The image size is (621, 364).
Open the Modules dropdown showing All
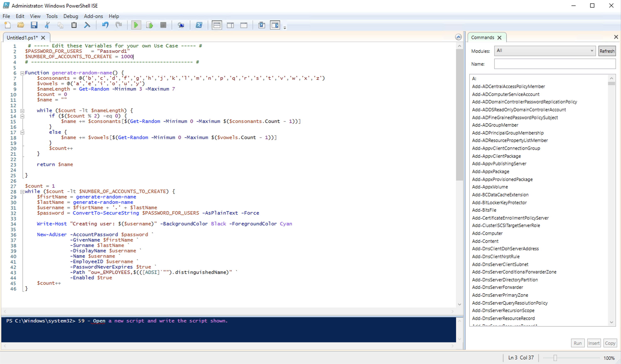(545, 51)
